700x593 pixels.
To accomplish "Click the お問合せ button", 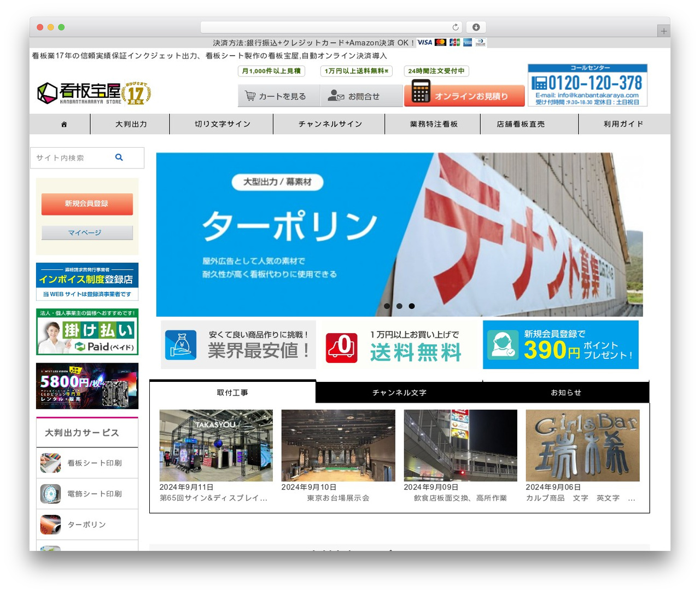I will coord(362,96).
